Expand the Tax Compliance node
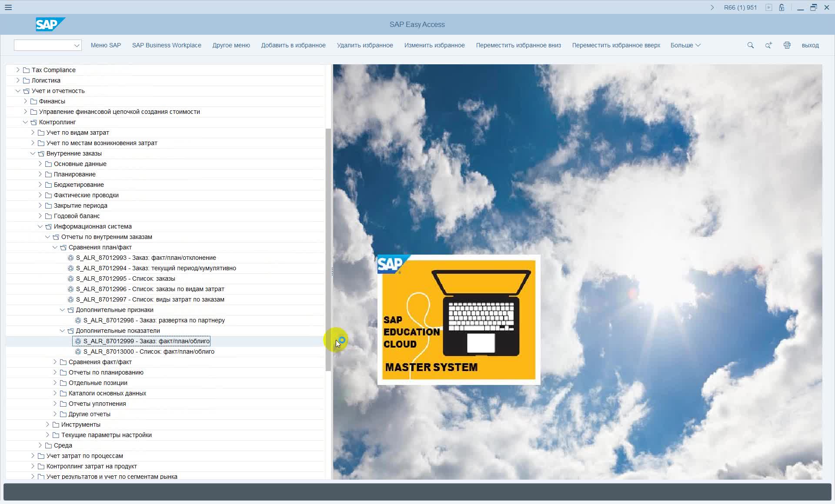This screenshot has height=504, width=835. pos(18,70)
